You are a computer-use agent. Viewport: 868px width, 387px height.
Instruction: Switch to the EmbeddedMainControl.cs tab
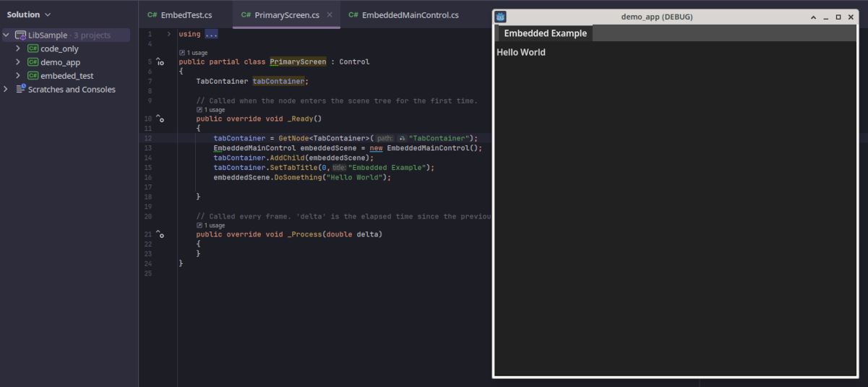point(403,14)
